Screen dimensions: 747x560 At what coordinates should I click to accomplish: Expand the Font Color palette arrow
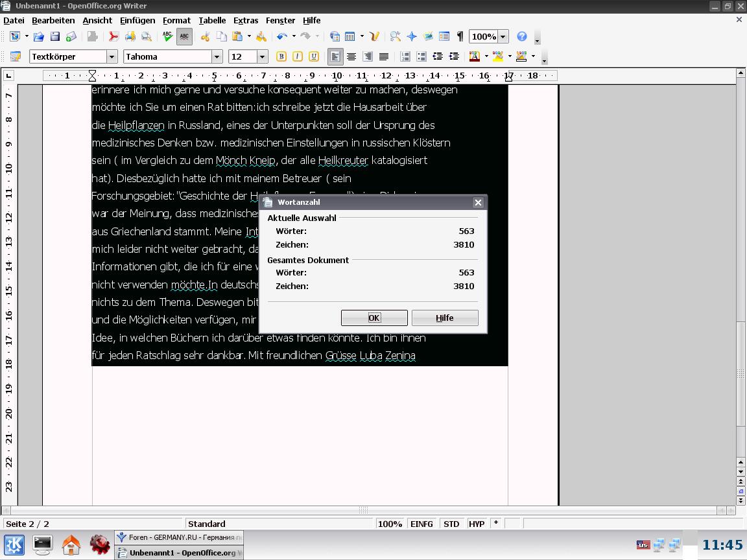point(486,56)
